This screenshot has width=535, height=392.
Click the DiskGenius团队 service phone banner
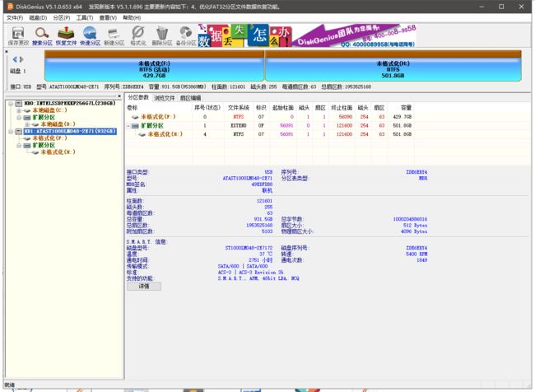point(355,35)
